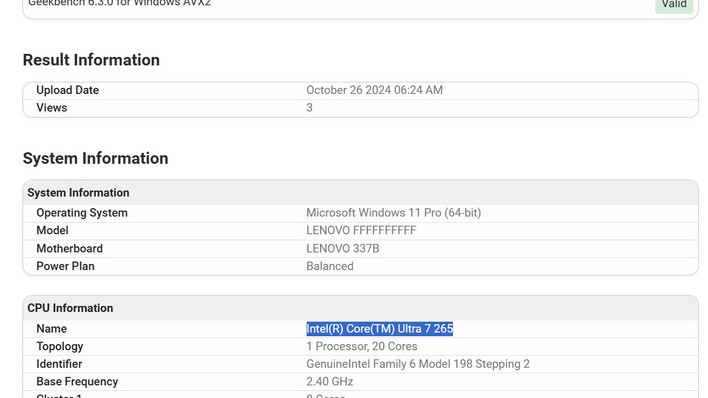Select the views count '3'

(x=309, y=108)
